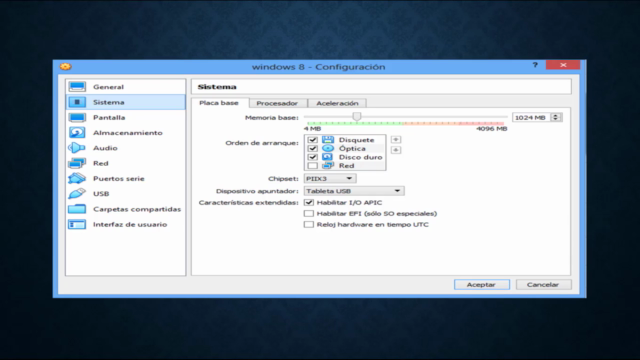
Task: Click the Disco duro icon in boot order
Action: click(x=328, y=157)
